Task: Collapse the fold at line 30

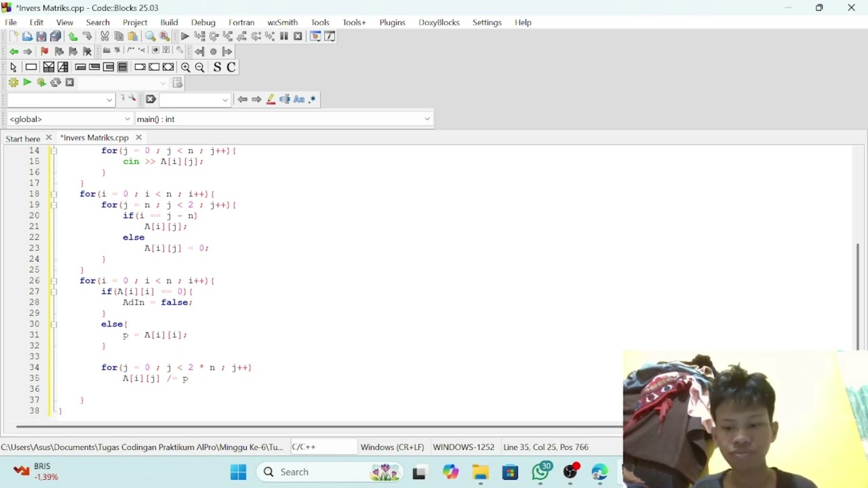Action: (x=54, y=325)
